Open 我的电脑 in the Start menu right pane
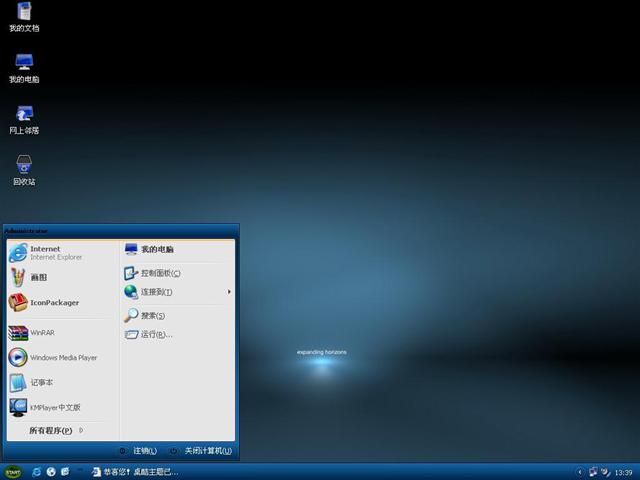 coord(178,249)
